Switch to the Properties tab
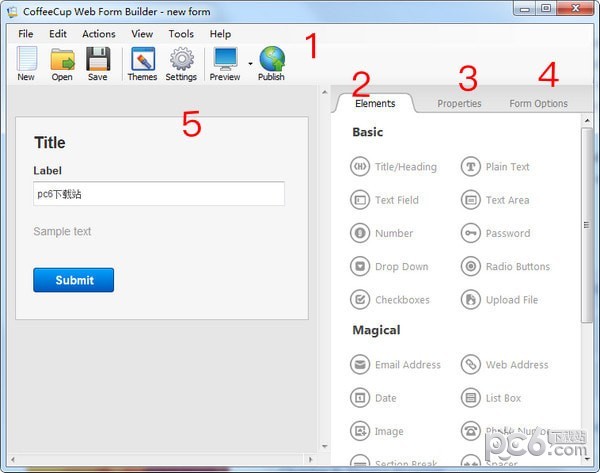 click(459, 103)
